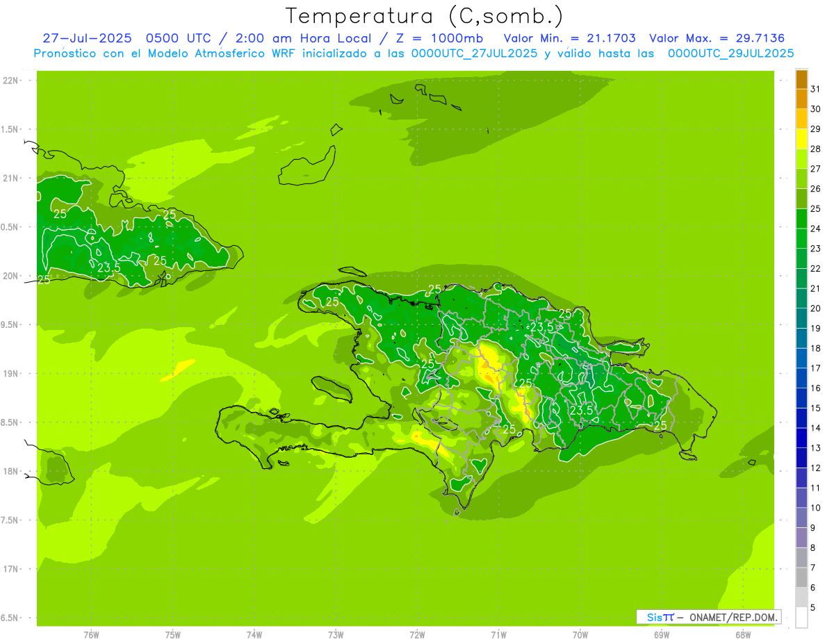834x644 pixels.
Task: Select the pressure level "Z = 1000mb"
Action: pos(439,38)
